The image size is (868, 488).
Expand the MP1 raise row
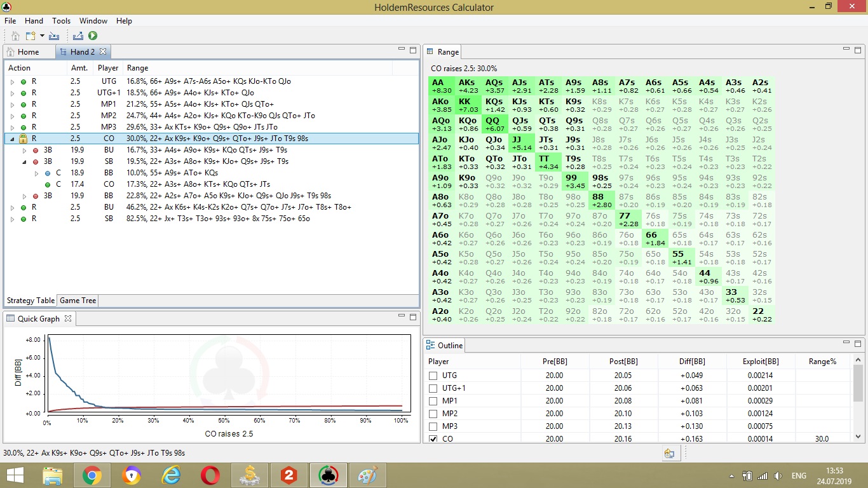[x=12, y=105]
